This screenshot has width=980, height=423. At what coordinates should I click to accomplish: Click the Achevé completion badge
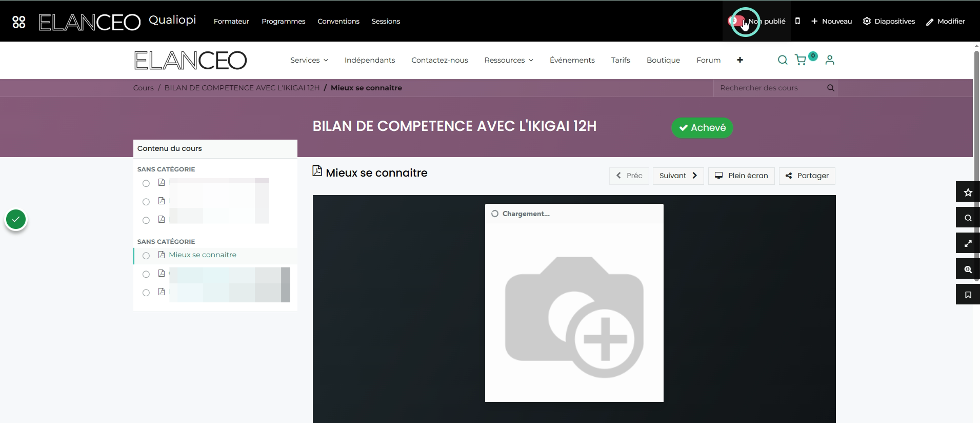coord(702,128)
